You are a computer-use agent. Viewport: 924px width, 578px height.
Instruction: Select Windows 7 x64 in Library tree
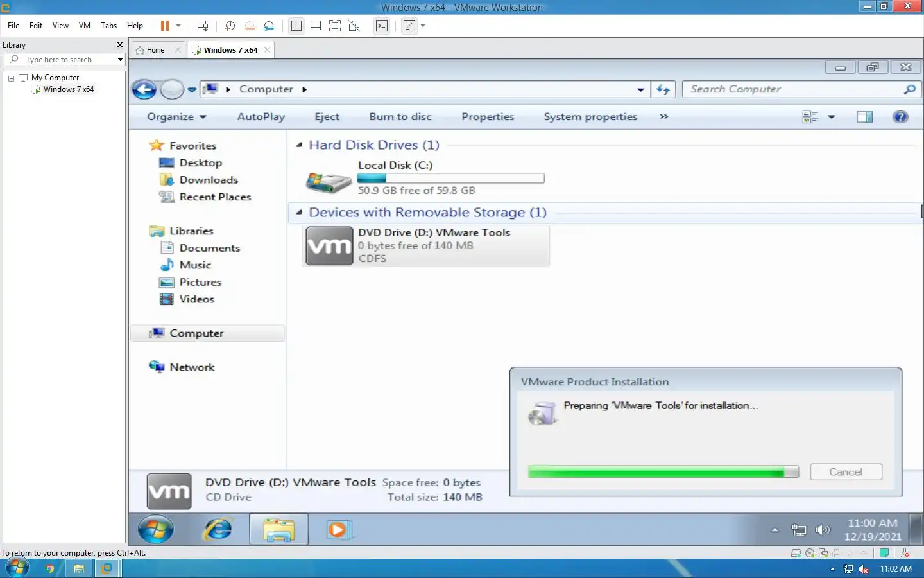coord(69,89)
